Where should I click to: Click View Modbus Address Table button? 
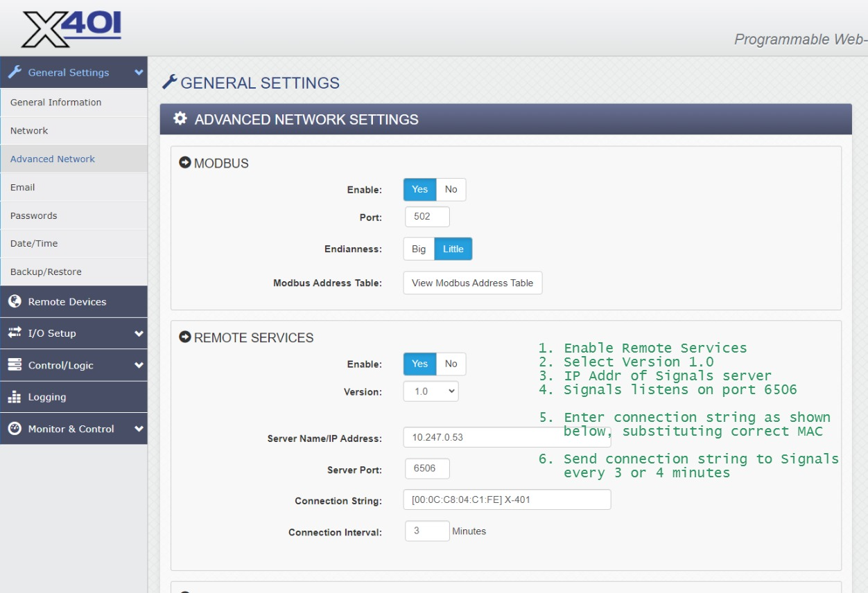point(472,283)
